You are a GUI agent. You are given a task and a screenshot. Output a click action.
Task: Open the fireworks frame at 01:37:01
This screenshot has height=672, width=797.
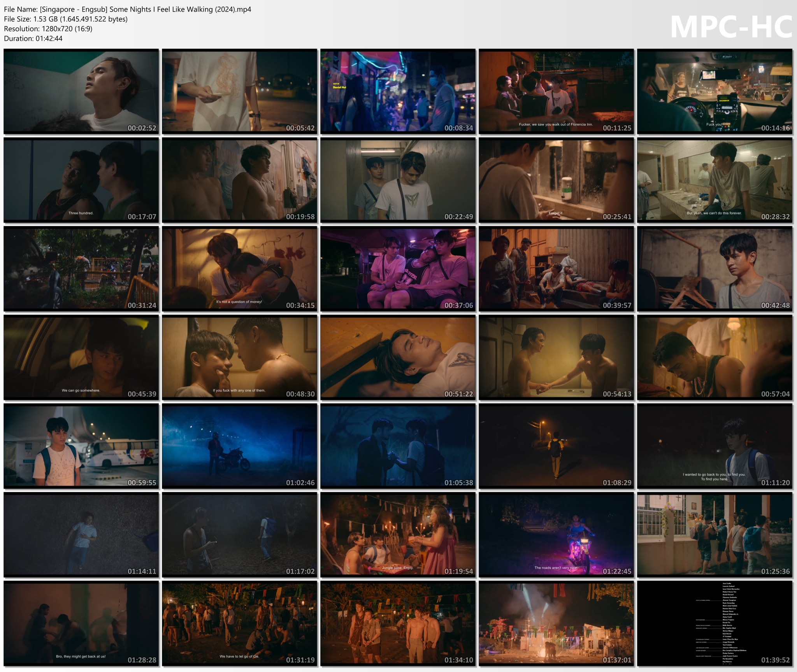click(556, 623)
